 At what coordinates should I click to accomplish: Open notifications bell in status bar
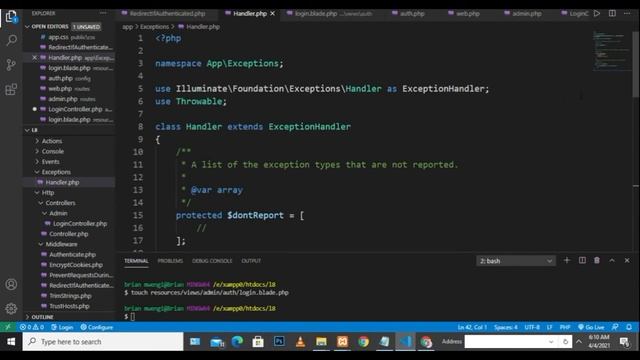629,327
